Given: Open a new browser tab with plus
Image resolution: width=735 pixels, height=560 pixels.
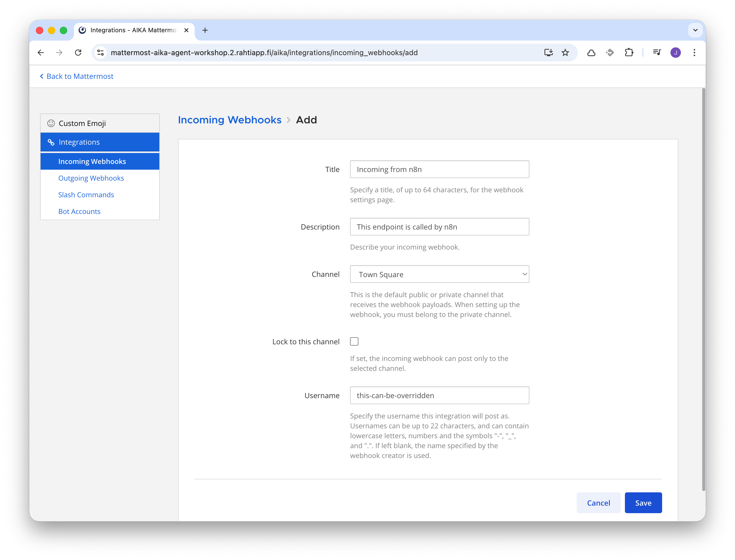Looking at the screenshot, I should tap(205, 30).
